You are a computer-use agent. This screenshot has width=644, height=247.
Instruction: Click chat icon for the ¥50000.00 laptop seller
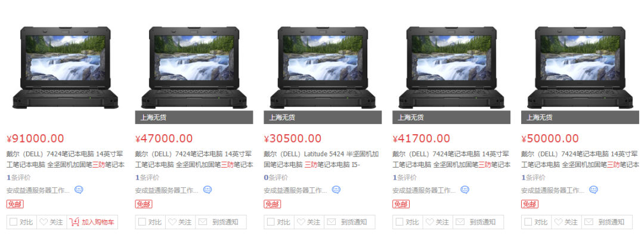tap(593, 190)
